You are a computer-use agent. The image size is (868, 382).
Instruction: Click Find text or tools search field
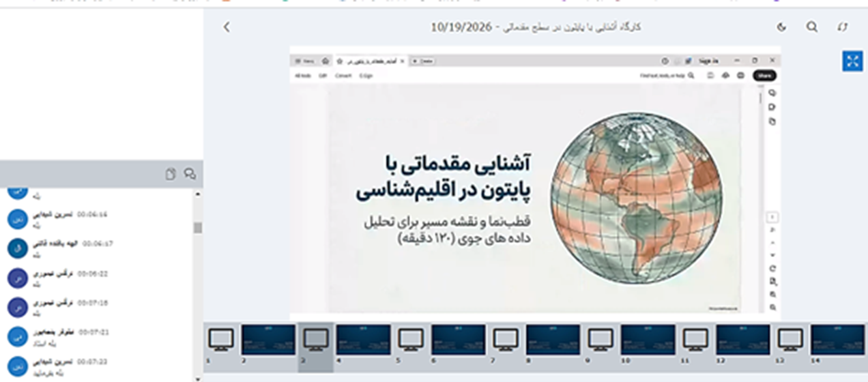pos(667,76)
